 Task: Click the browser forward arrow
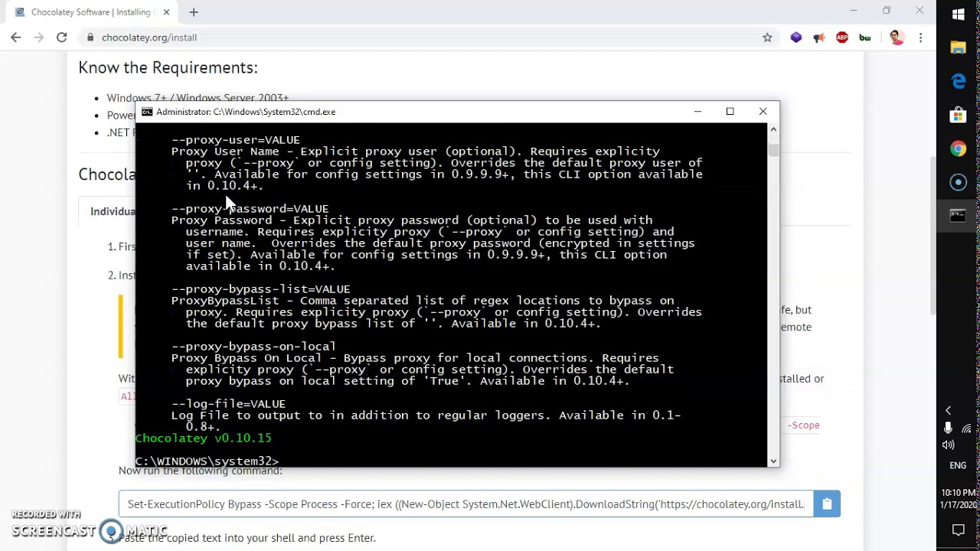point(38,37)
